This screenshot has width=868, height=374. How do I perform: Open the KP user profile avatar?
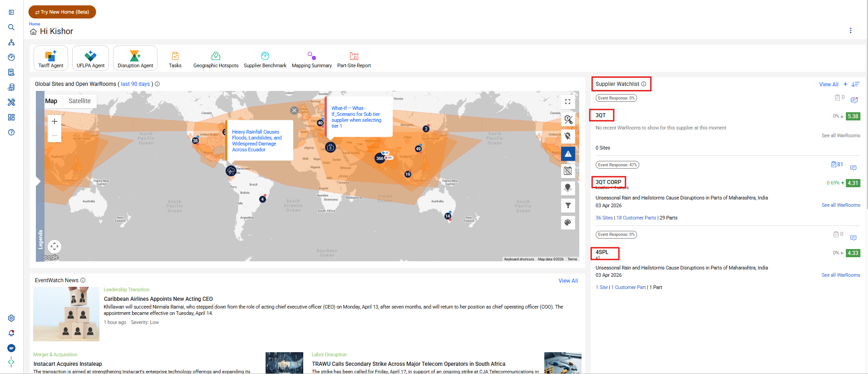(x=11, y=348)
